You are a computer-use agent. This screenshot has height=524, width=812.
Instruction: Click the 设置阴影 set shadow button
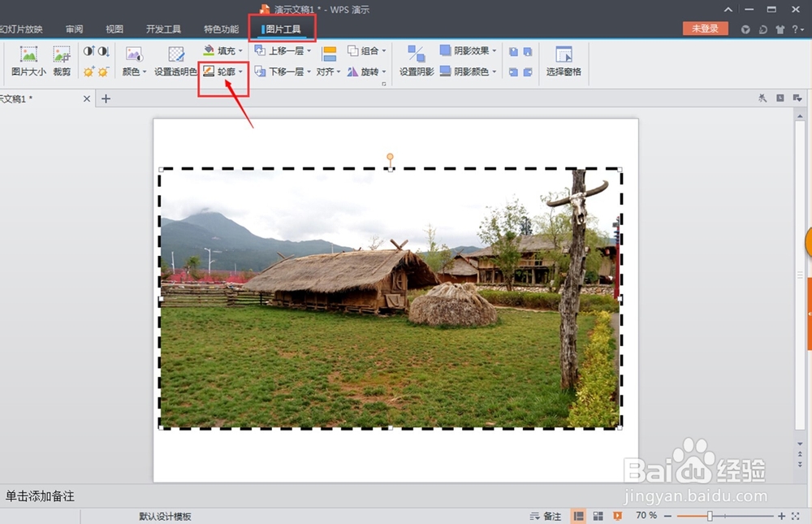pyautogui.click(x=417, y=61)
